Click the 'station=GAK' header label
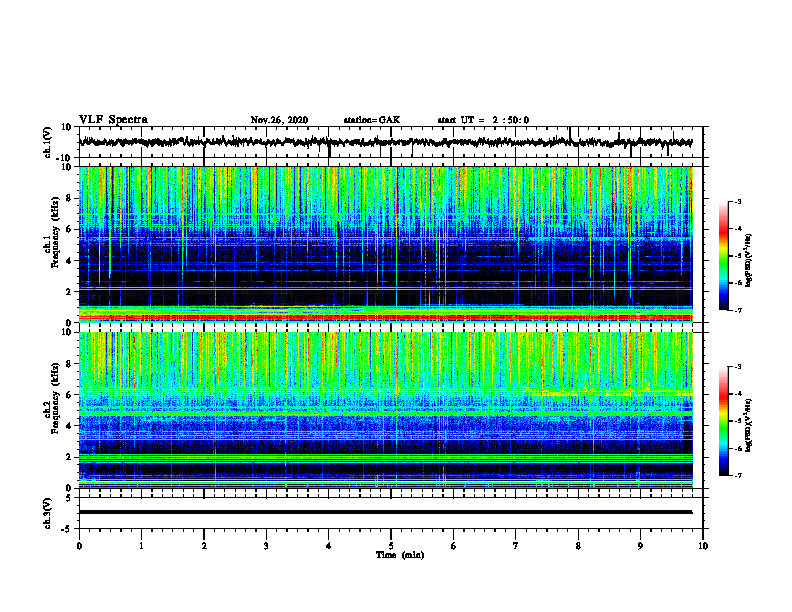Screen dimensions: 792x612 pyautogui.click(x=372, y=120)
